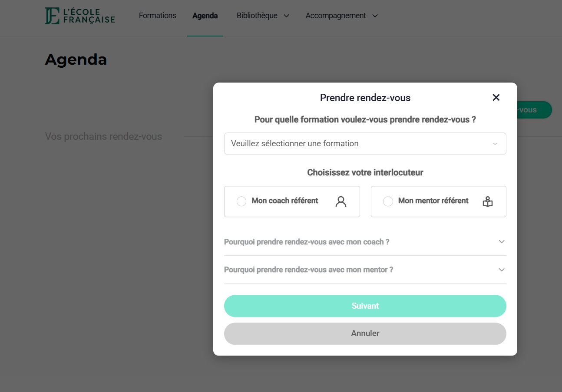Click the L'École Française logo
This screenshot has height=392, width=562.
tap(80, 16)
